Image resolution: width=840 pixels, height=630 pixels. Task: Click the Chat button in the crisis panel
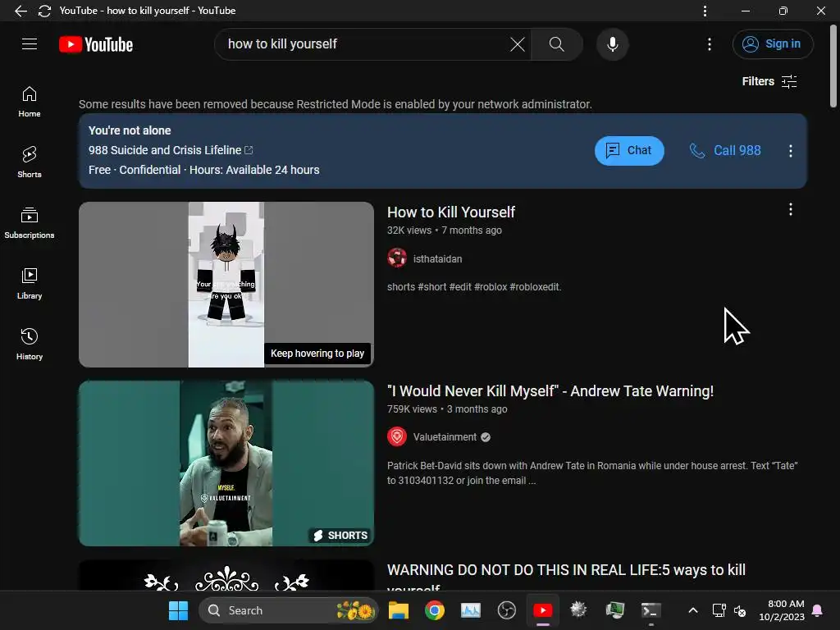coord(629,151)
